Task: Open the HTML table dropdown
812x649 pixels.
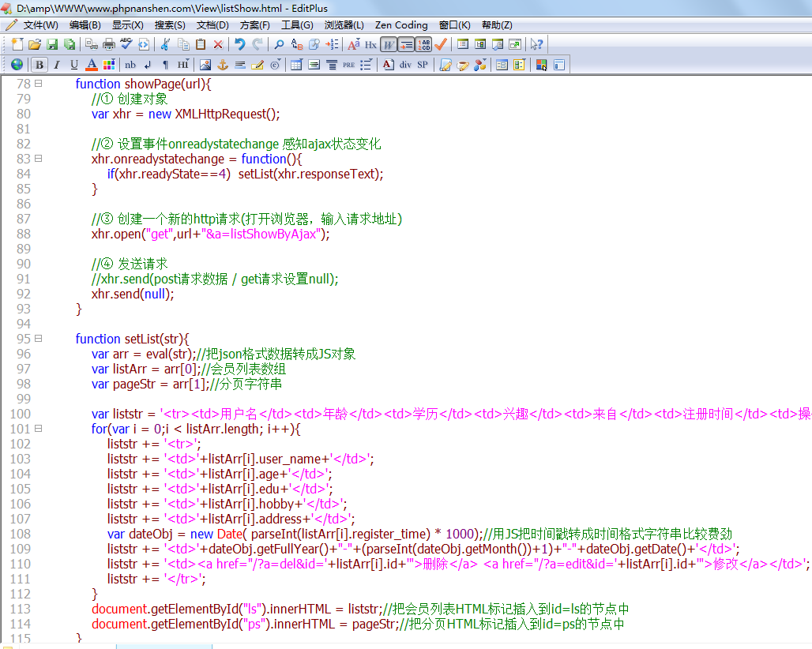Action: [297, 65]
